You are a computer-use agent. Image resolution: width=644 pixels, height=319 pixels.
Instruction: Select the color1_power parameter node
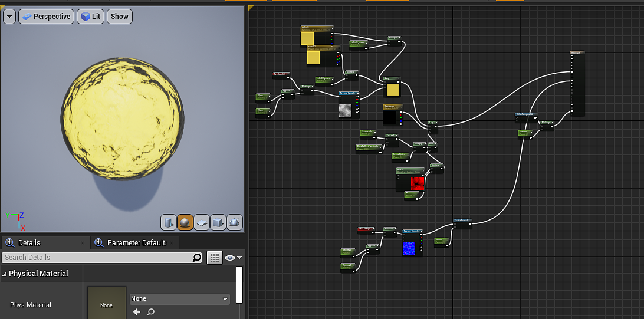[x=359, y=45]
